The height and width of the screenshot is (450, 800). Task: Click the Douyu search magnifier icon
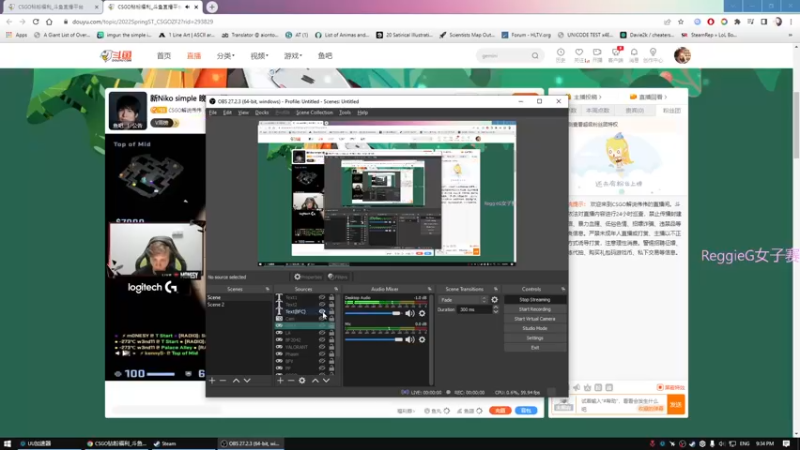click(535, 56)
